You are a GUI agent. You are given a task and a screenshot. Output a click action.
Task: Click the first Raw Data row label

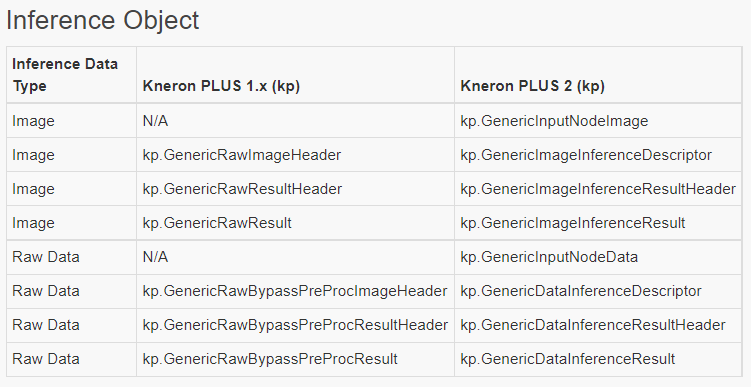tap(46, 257)
